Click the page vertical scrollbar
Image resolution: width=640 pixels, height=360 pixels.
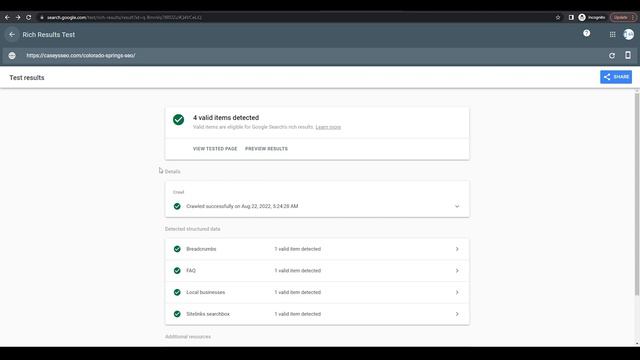637,194
